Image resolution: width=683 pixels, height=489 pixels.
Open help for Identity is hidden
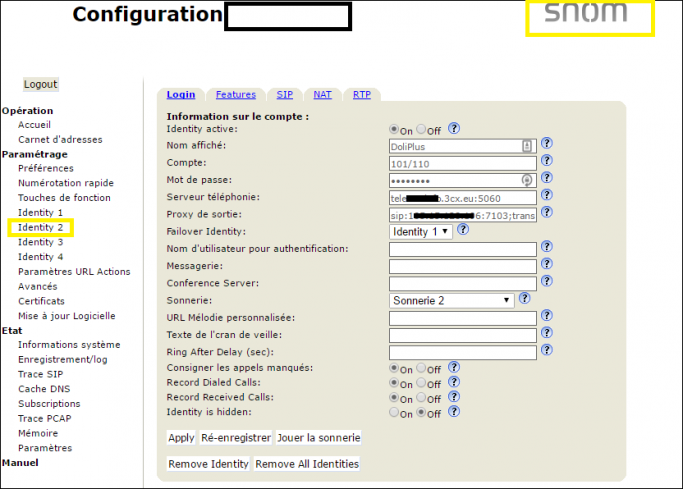[454, 411]
